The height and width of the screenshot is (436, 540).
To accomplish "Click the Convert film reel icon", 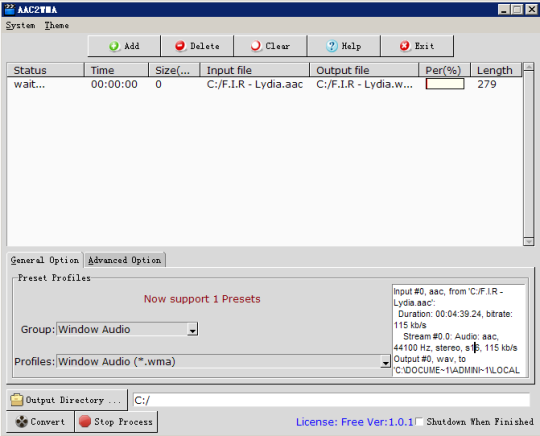I will point(21,422).
